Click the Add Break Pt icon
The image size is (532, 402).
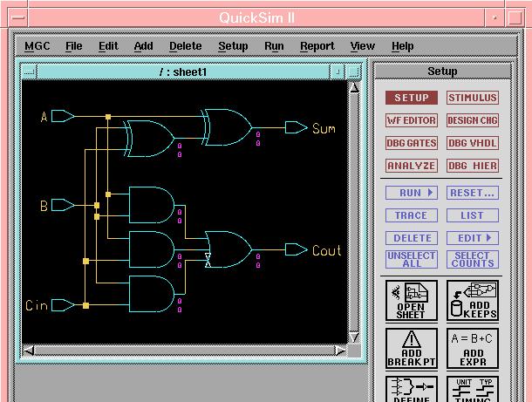point(412,347)
